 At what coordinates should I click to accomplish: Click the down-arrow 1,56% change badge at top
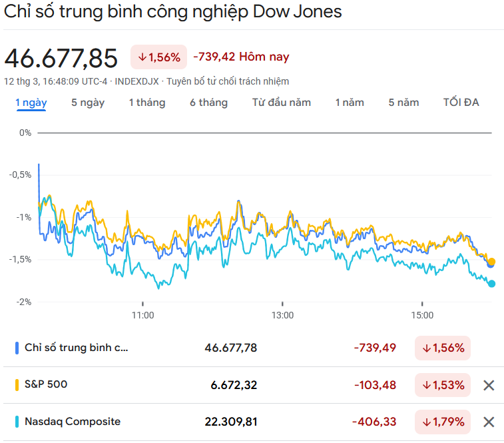click(159, 57)
